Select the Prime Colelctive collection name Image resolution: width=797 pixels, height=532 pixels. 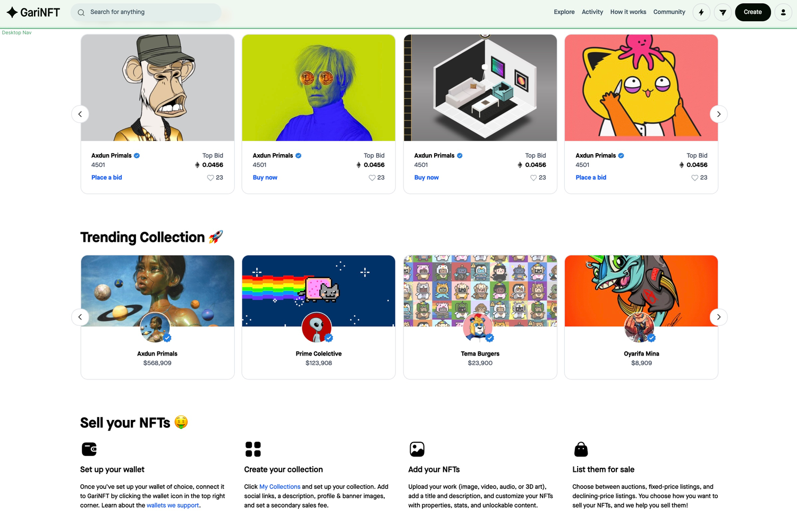coord(319,354)
